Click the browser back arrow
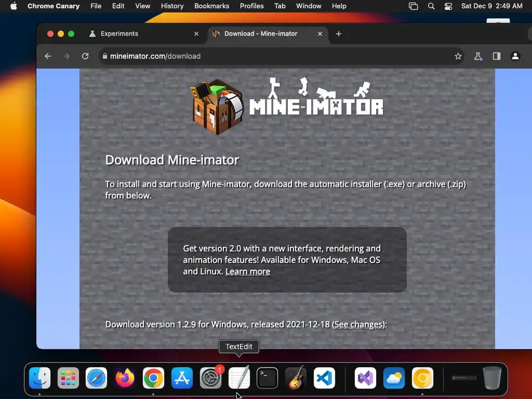The width and height of the screenshot is (532, 399). tap(48, 56)
